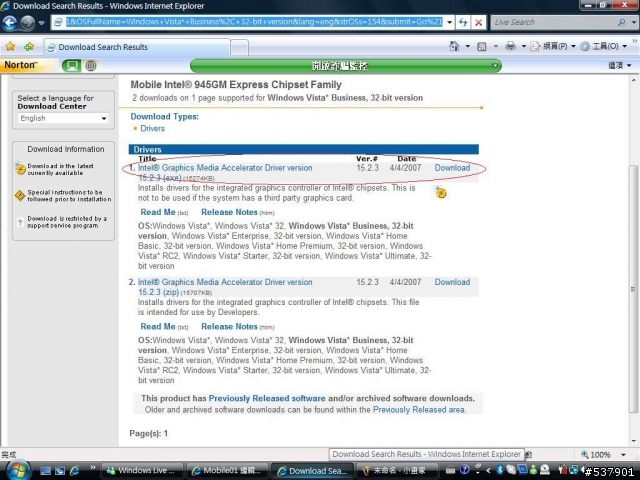
Task: Open the Tools (工具) menu
Action: click(603, 46)
